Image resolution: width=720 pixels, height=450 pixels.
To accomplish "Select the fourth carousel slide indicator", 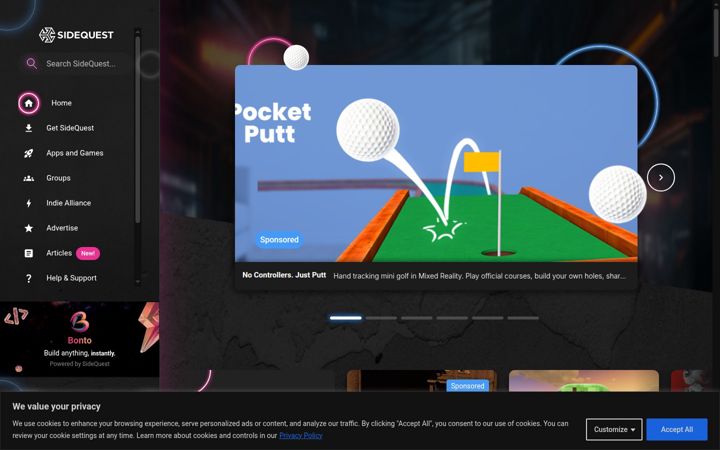I will tap(452, 318).
